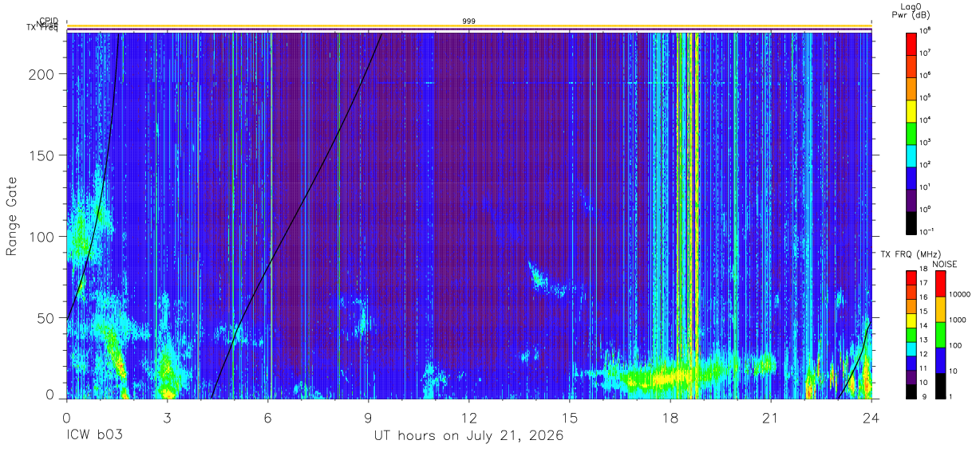Click the yellow segment of TX FRQ colorbar
Screen dimensions: 980x452
pos(911,320)
